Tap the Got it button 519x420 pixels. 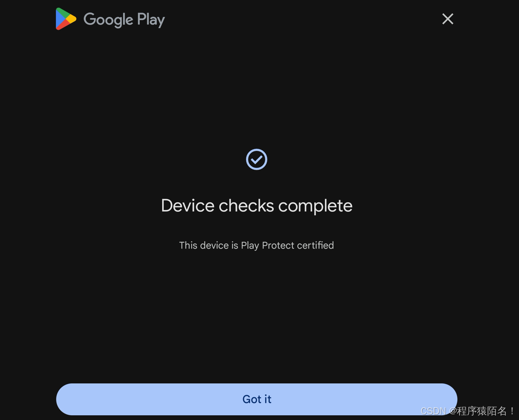[x=257, y=399]
